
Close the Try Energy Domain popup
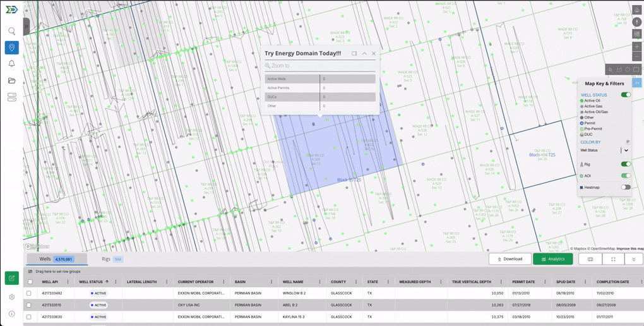click(x=374, y=54)
